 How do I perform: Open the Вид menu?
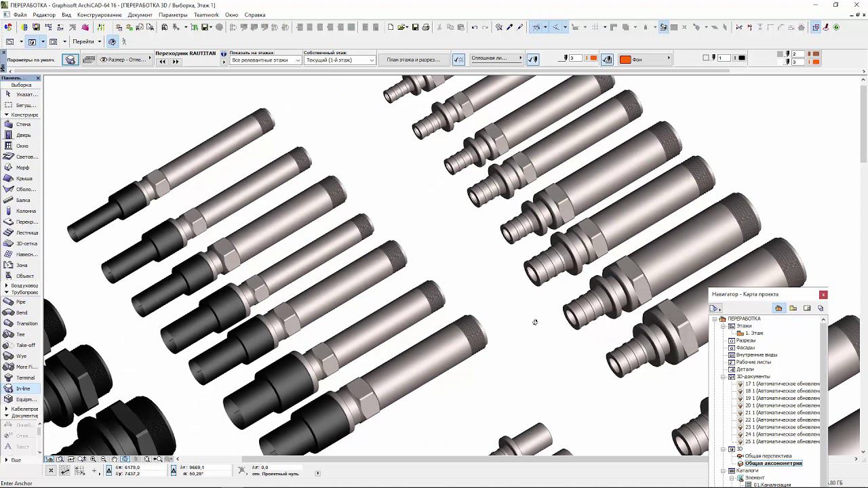pyautogui.click(x=66, y=15)
